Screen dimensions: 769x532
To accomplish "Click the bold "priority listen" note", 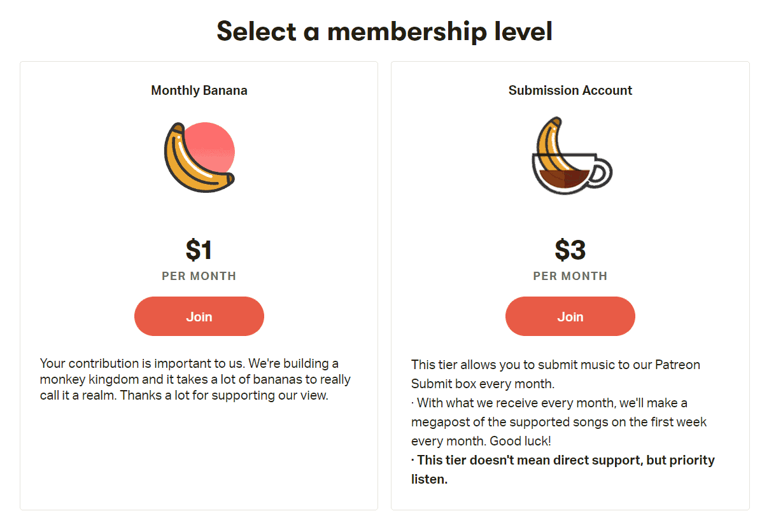I will click(563, 469).
